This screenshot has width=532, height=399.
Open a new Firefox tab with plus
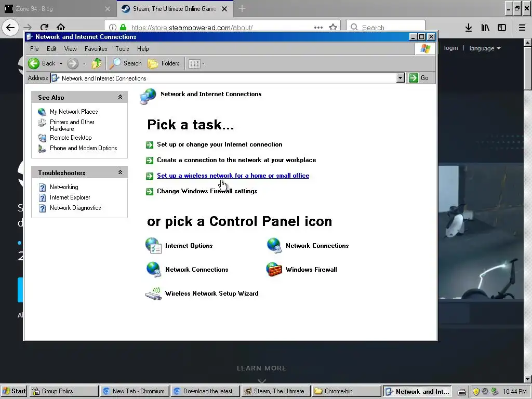coord(242,9)
